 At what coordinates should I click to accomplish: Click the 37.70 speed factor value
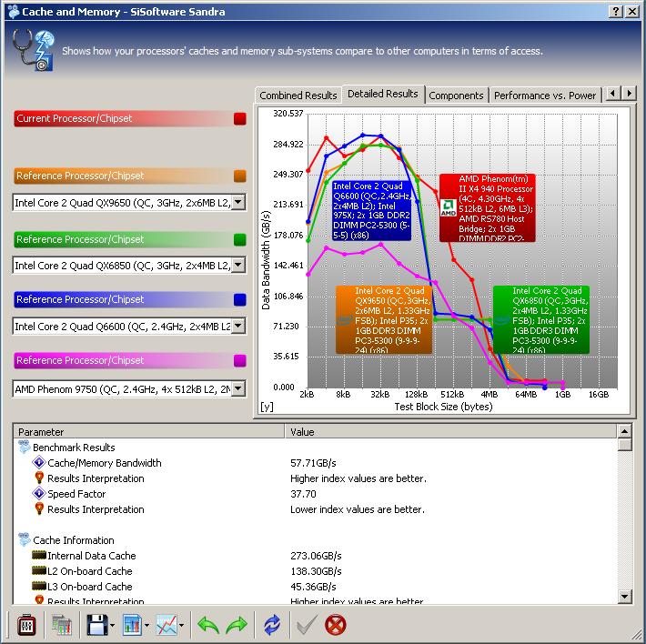click(303, 494)
